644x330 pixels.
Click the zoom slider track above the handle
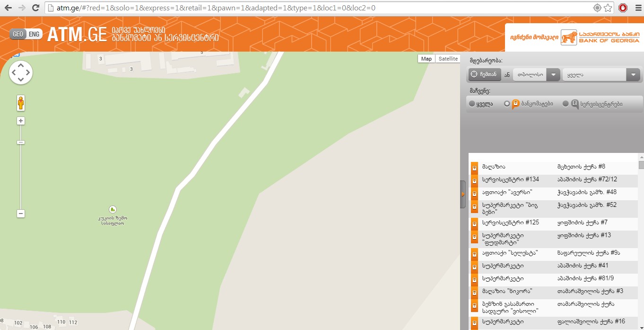click(x=21, y=133)
